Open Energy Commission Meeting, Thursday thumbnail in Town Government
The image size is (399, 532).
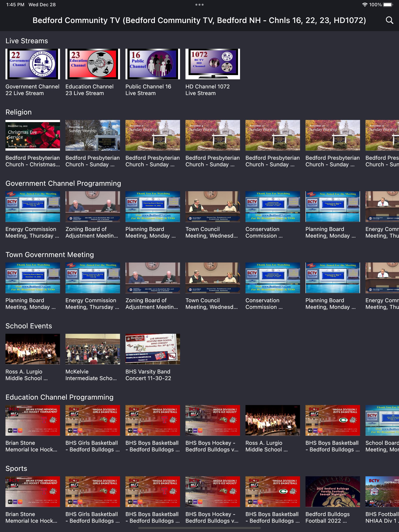click(x=93, y=278)
